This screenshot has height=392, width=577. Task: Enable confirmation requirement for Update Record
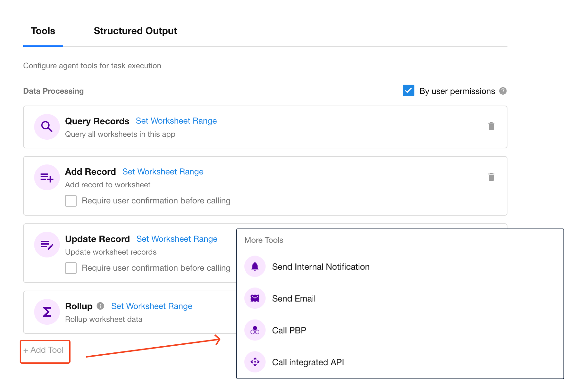point(71,268)
